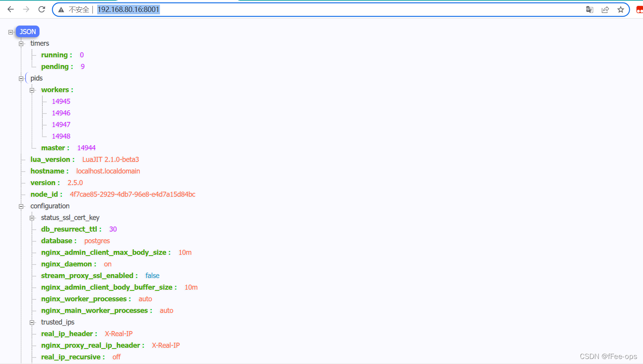
Task: Click the pending value 9
Action: point(83,67)
